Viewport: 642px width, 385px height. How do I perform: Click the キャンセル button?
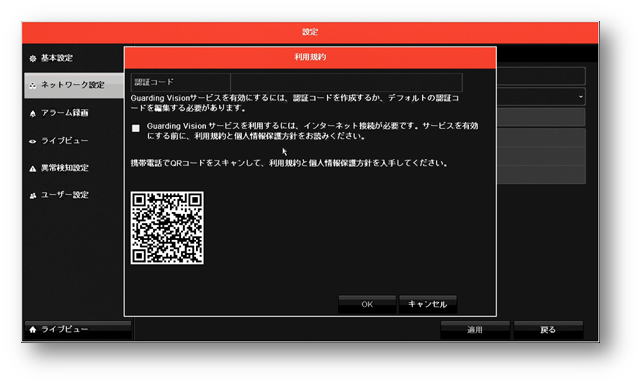427,304
